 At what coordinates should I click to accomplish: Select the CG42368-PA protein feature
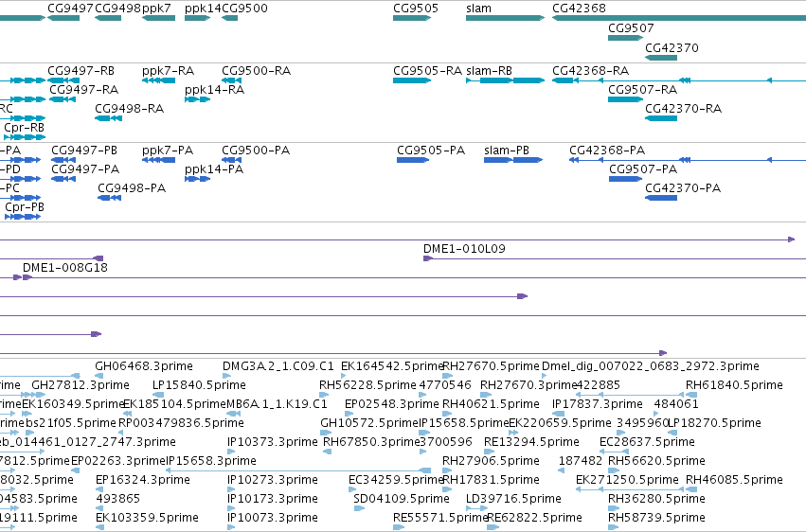point(688,160)
